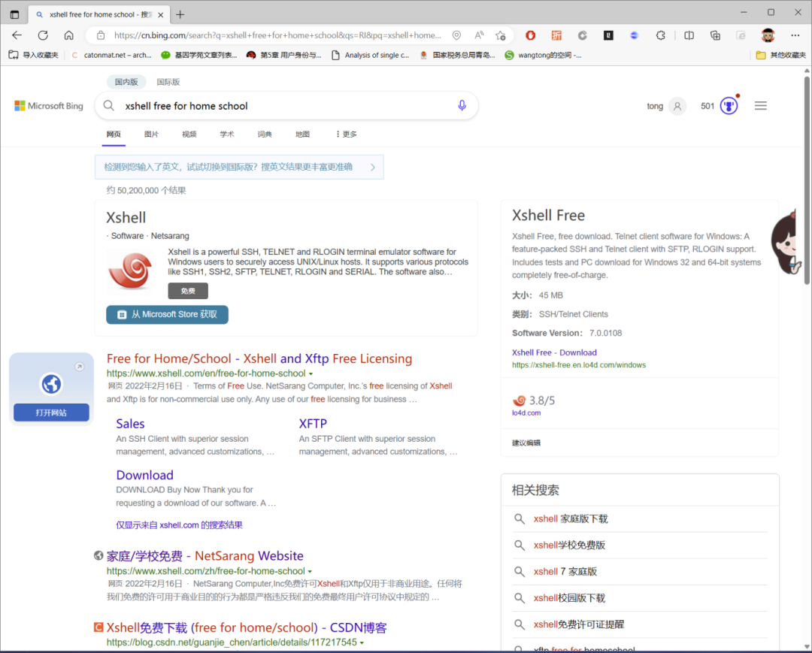Image resolution: width=812 pixels, height=653 pixels.
Task: Open the Analysis of single c... bookmark
Action: 370,55
